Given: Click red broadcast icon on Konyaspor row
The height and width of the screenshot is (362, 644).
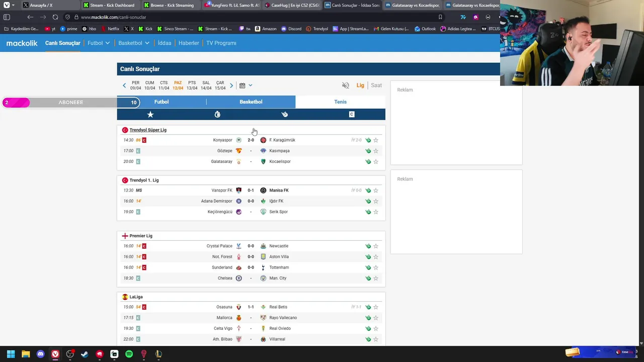Looking at the screenshot, I should [x=144, y=140].
